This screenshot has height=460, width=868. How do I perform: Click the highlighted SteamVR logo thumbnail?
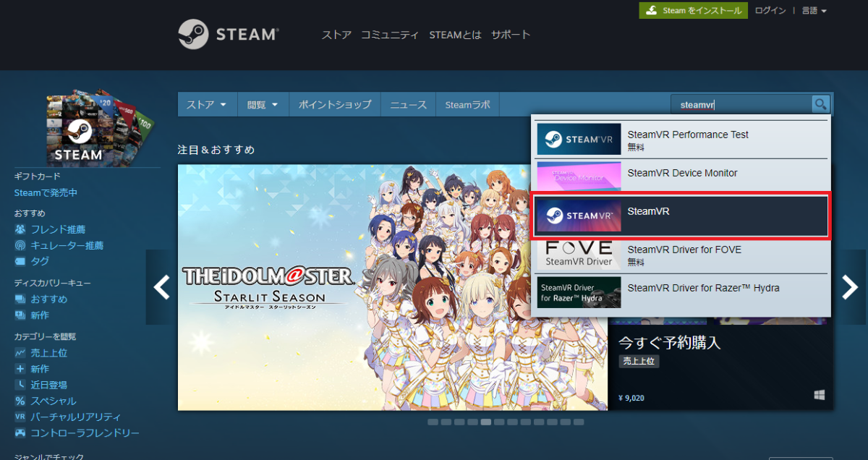[579, 216]
